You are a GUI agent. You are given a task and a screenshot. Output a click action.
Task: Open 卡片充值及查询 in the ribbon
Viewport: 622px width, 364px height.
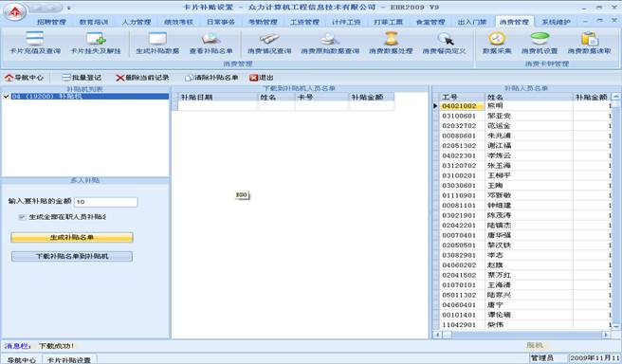click(35, 43)
